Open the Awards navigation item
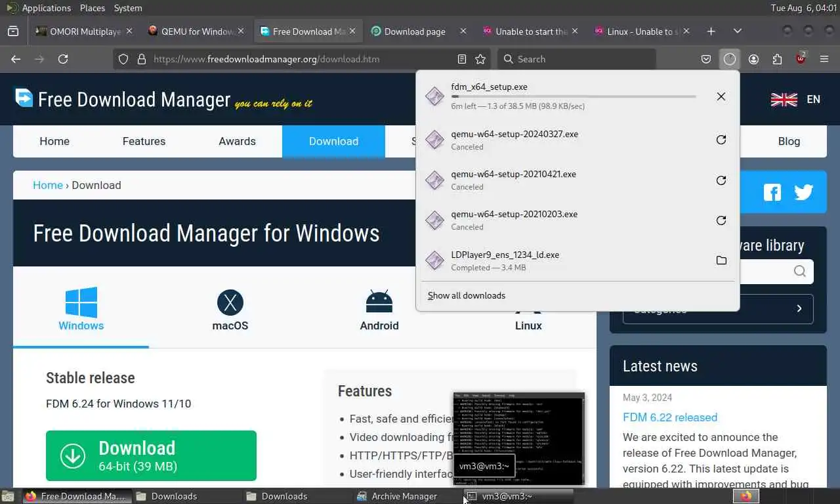 pyautogui.click(x=237, y=141)
